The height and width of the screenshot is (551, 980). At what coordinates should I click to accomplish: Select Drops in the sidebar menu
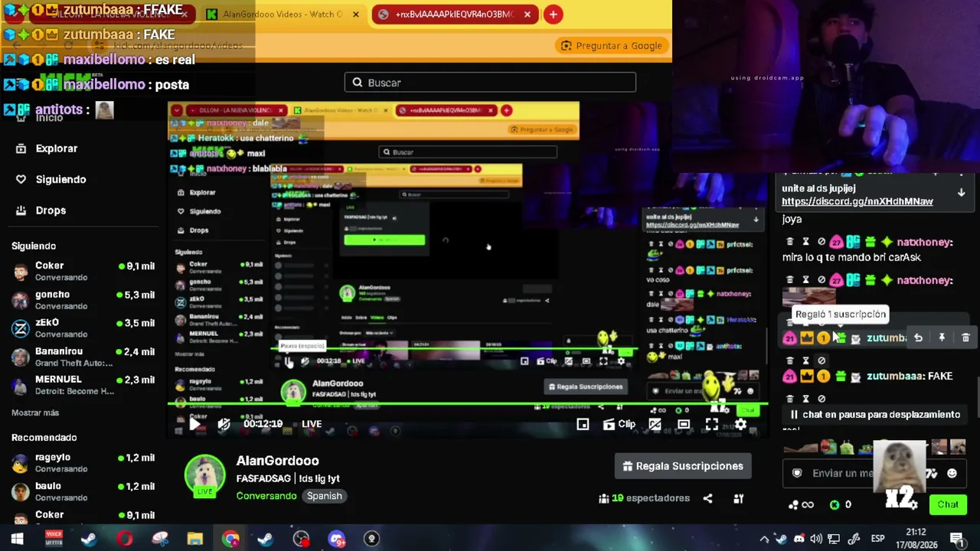51,210
